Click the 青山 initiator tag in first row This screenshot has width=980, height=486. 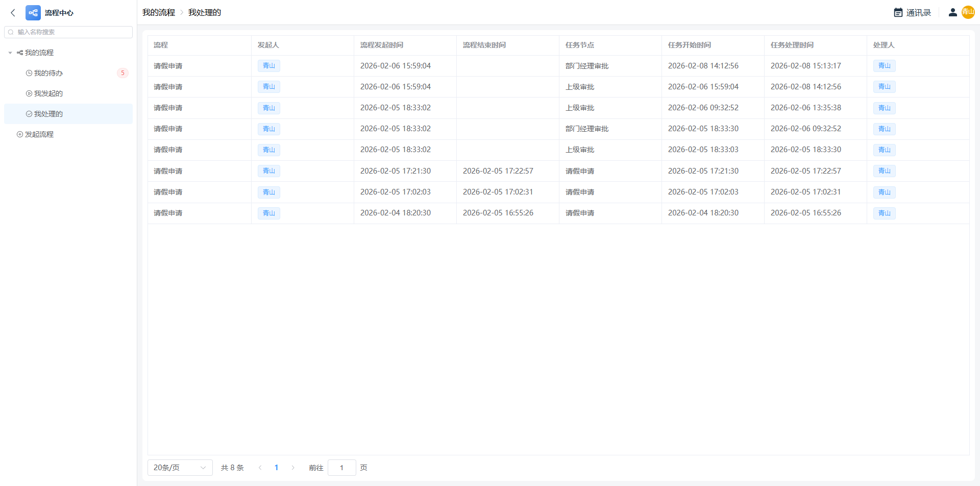click(268, 66)
